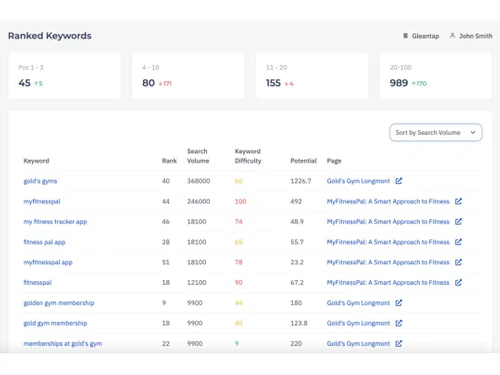Open the fitnesspal keyword link
The width and height of the screenshot is (500, 375).
coord(38,283)
